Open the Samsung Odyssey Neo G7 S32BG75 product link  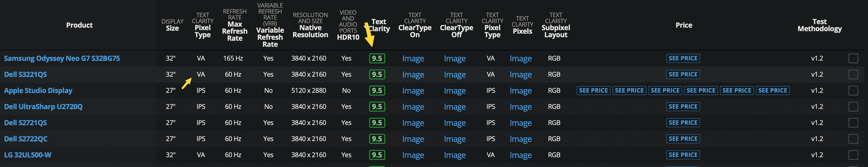pos(62,58)
